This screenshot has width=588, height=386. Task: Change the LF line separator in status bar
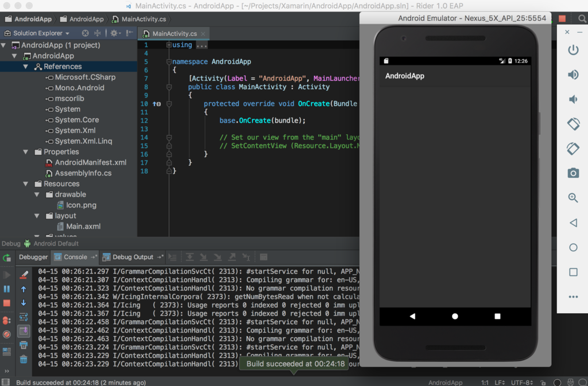(500, 382)
